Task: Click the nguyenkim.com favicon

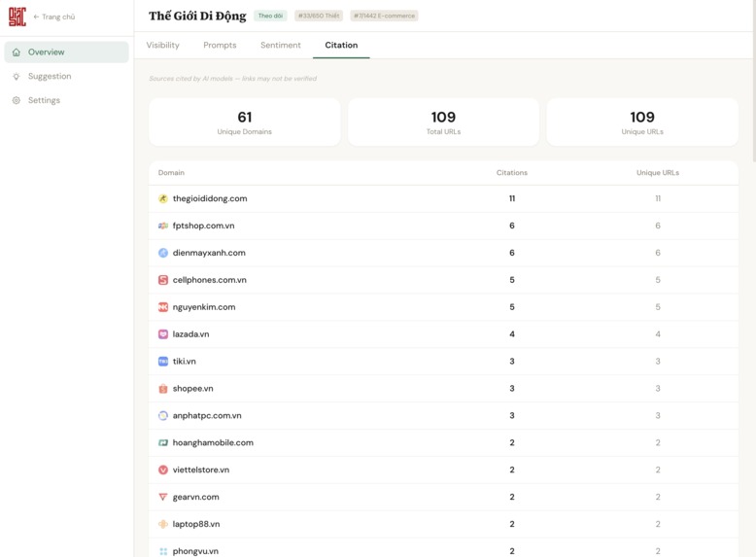Action: point(163,307)
